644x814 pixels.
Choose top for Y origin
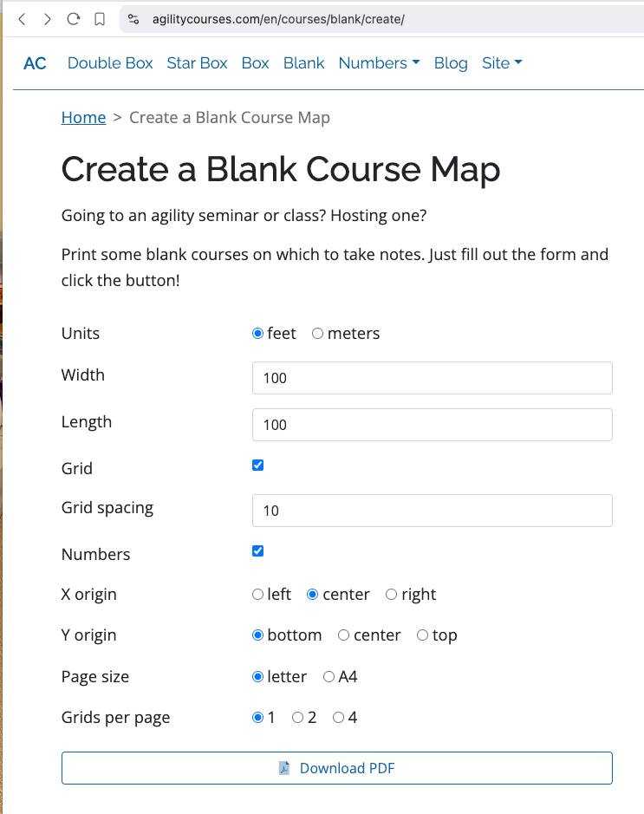click(422, 635)
